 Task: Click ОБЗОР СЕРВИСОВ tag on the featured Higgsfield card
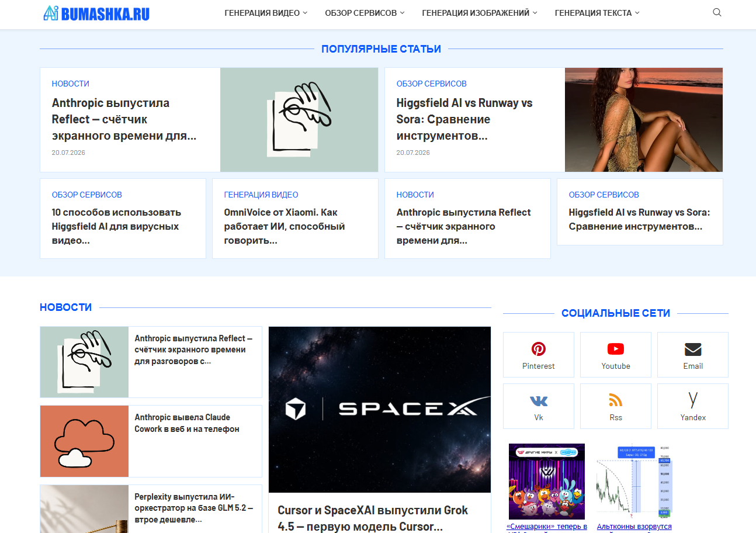click(x=432, y=84)
